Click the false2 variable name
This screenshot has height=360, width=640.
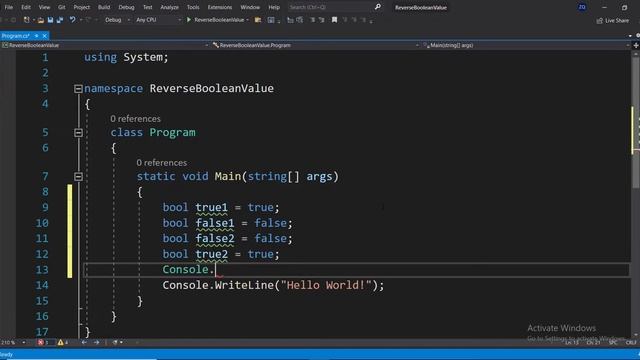click(215, 238)
